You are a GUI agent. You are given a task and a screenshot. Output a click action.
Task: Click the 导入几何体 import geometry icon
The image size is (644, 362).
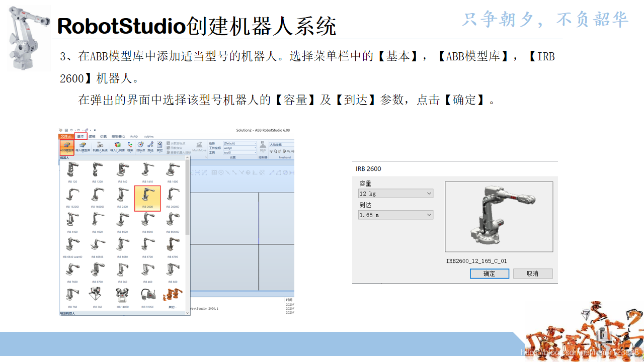point(117,147)
